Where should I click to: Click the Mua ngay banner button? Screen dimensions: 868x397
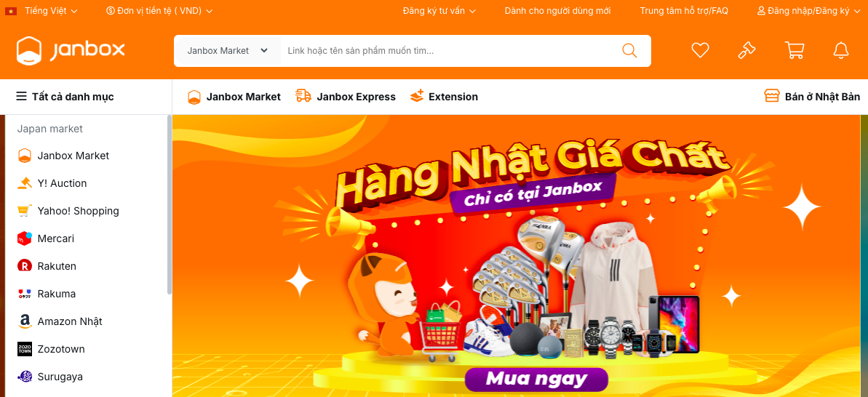pos(536,380)
